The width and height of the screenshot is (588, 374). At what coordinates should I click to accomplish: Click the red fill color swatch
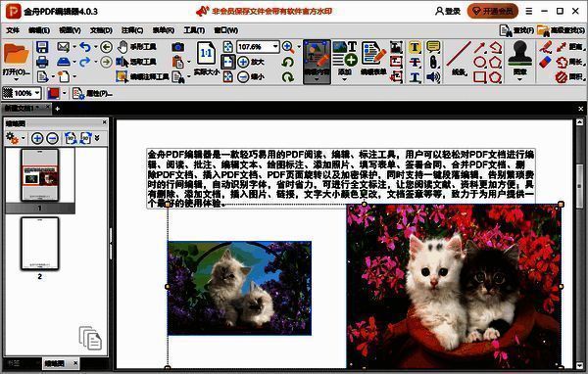click(x=53, y=93)
